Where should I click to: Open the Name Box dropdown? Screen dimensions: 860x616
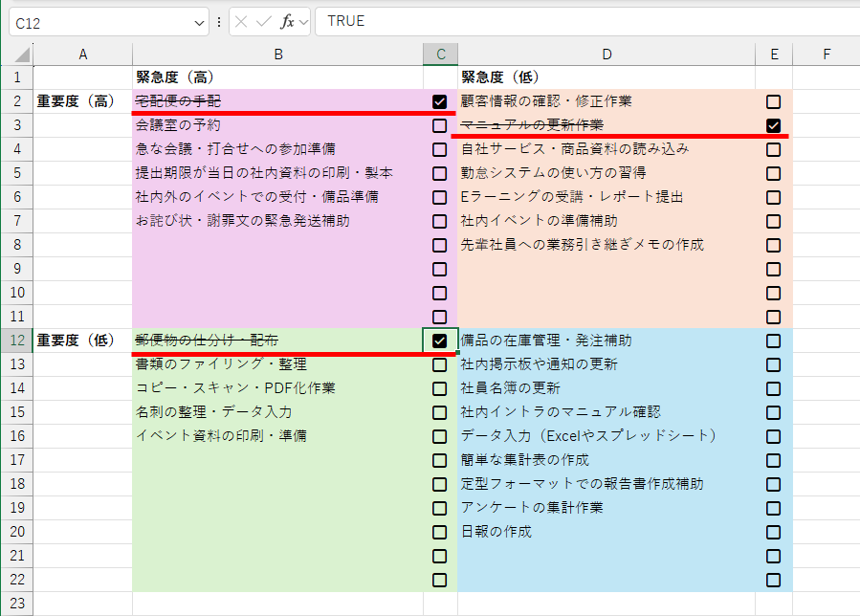(x=199, y=21)
